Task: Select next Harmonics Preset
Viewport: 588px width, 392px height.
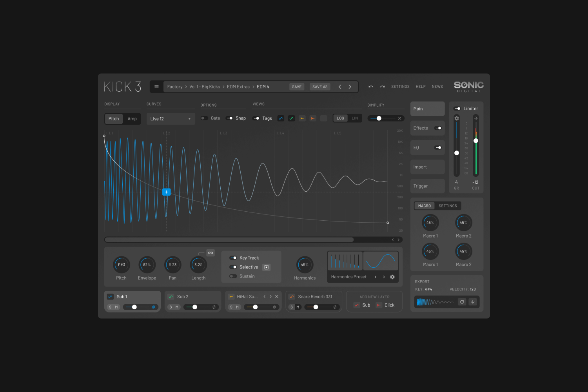Action: [x=384, y=277]
